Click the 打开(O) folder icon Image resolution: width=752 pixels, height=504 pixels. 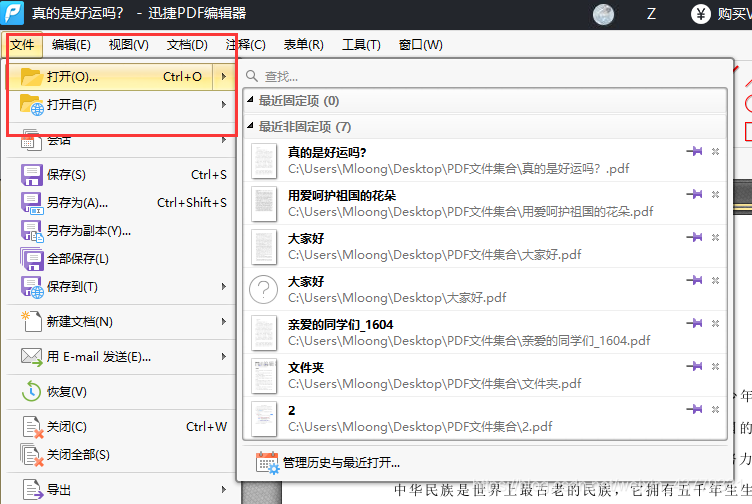32,77
